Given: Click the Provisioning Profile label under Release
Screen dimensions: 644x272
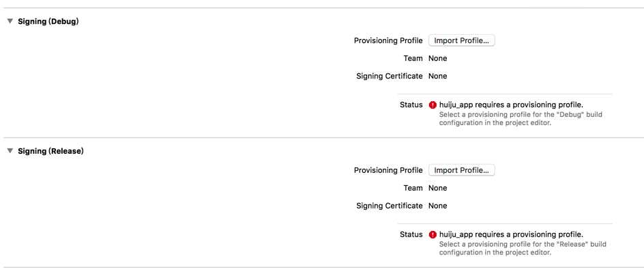Looking at the screenshot, I should tap(388, 170).
